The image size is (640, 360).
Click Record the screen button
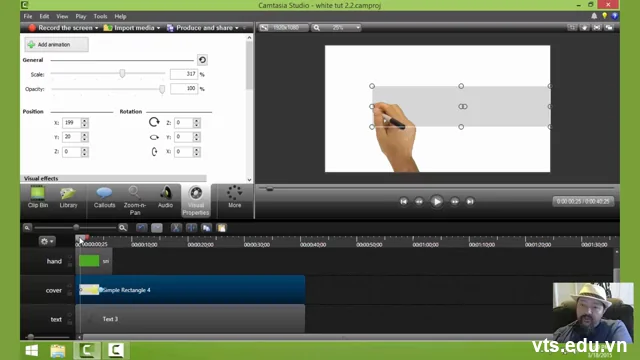60,28
